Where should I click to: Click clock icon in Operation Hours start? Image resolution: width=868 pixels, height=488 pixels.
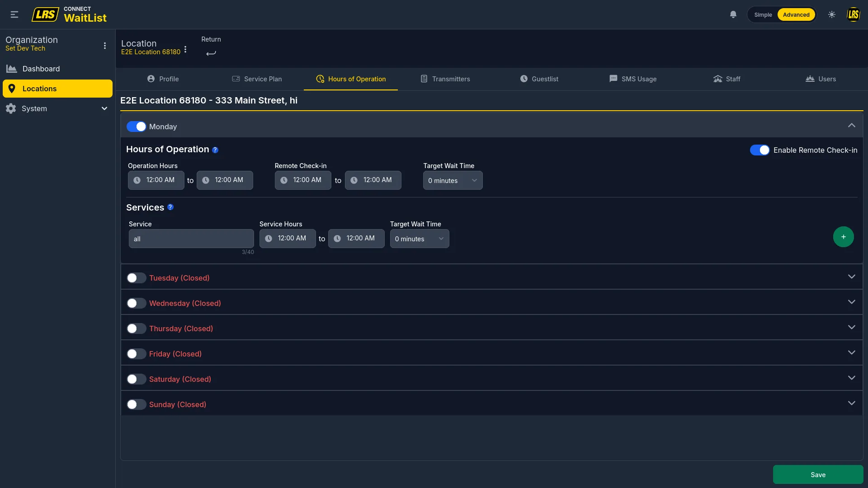coord(137,180)
